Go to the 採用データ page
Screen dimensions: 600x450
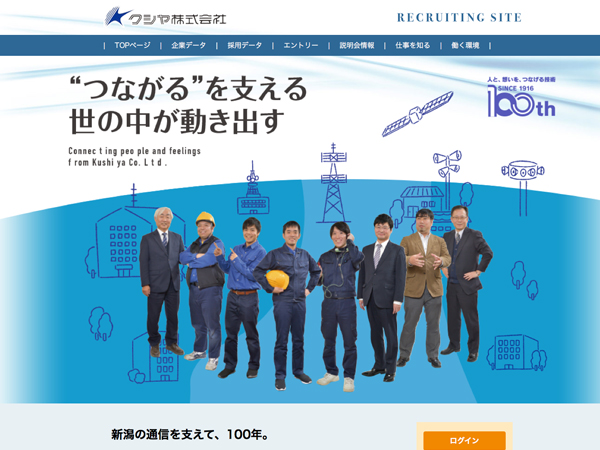pyautogui.click(x=245, y=46)
